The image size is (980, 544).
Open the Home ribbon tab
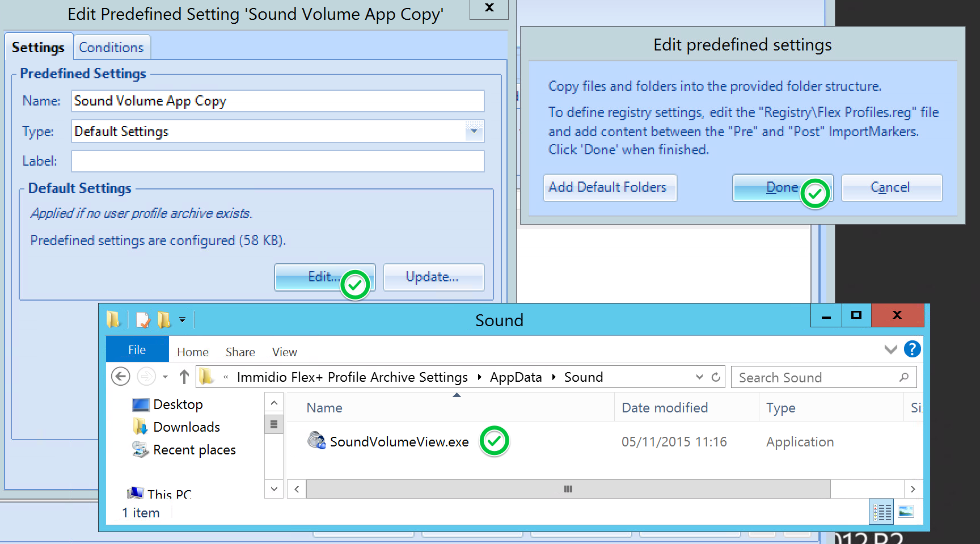click(193, 352)
